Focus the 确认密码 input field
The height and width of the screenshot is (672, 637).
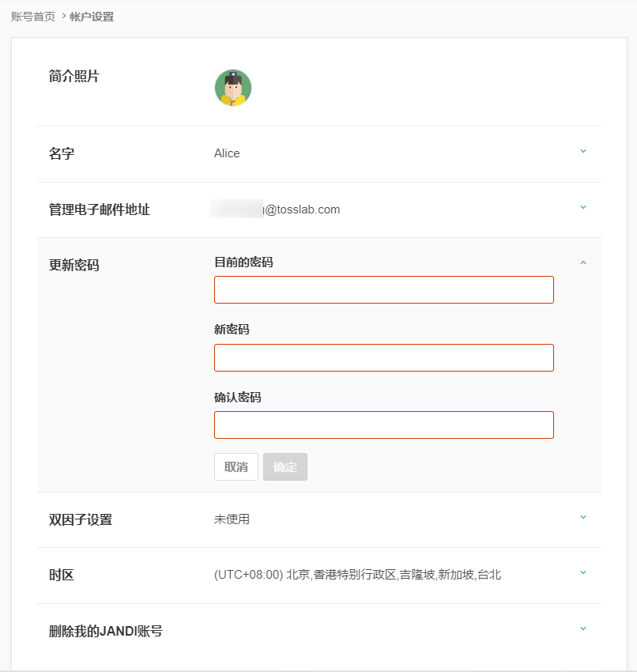click(x=383, y=425)
